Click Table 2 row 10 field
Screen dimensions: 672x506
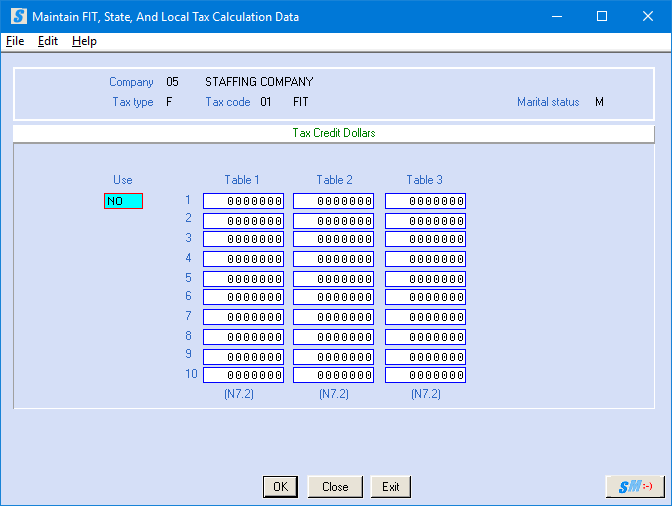(333, 375)
